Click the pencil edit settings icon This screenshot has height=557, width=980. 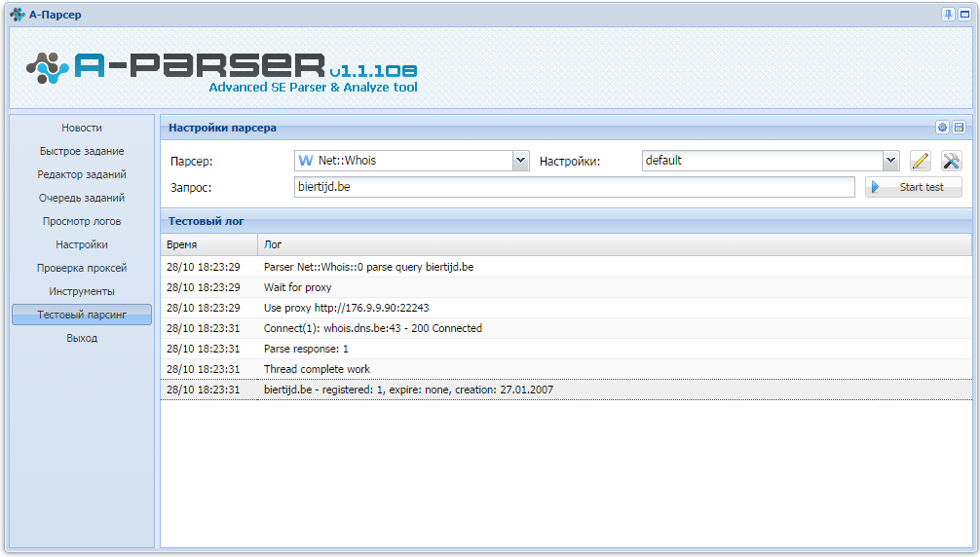tap(920, 161)
